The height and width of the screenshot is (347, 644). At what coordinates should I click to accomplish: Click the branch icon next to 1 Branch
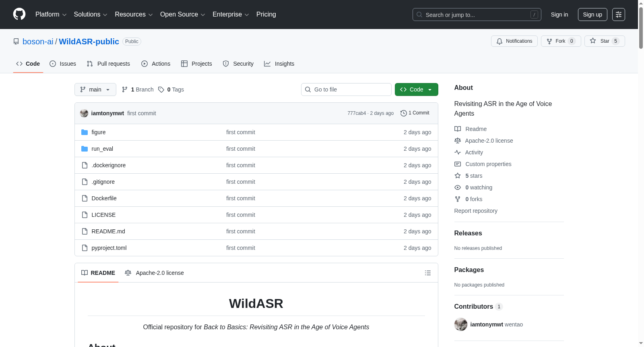click(x=125, y=89)
